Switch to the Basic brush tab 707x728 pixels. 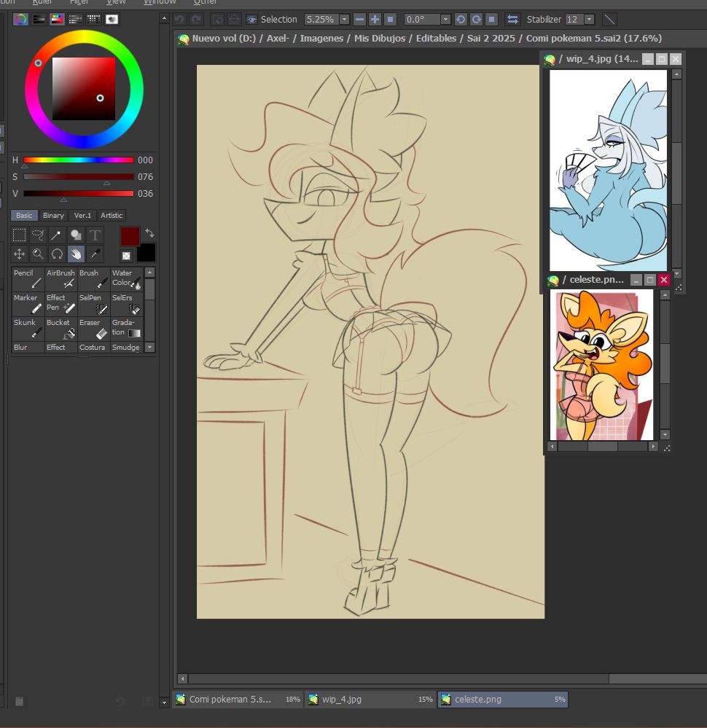(x=24, y=216)
